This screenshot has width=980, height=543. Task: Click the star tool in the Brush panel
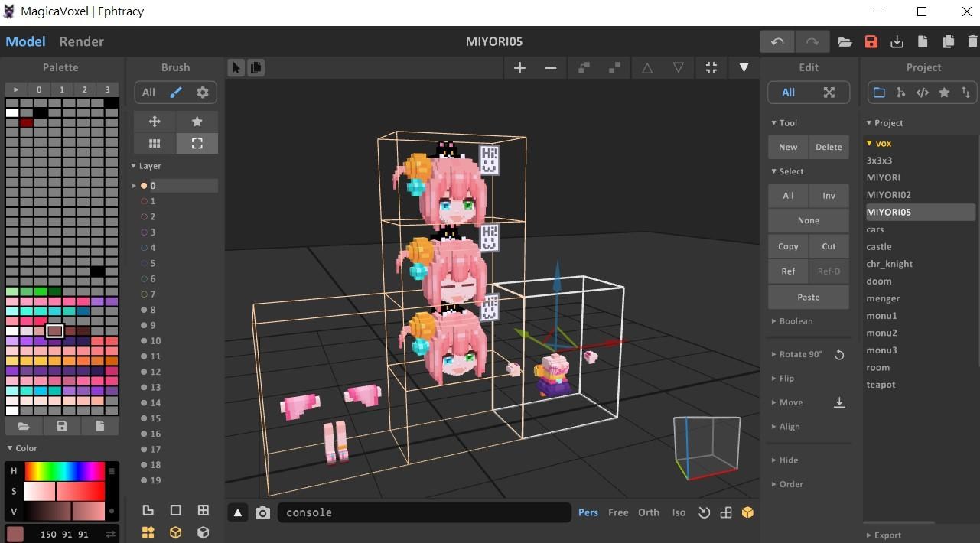pos(197,122)
